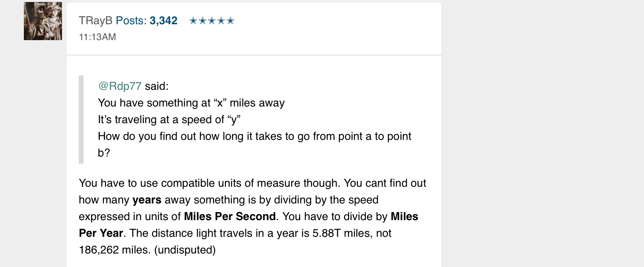Click the second star in the rating
This screenshot has height=267, width=644.
(x=202, y=21)
